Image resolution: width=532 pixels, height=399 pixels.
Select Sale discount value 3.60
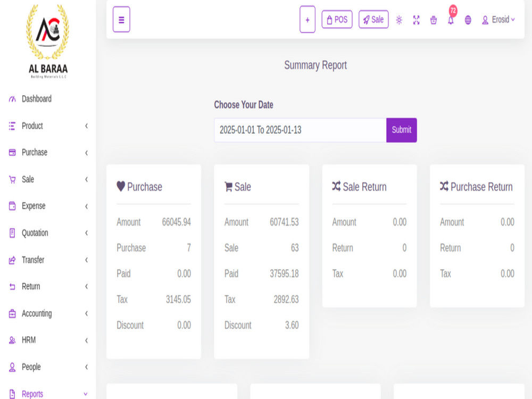pos(292,326)
